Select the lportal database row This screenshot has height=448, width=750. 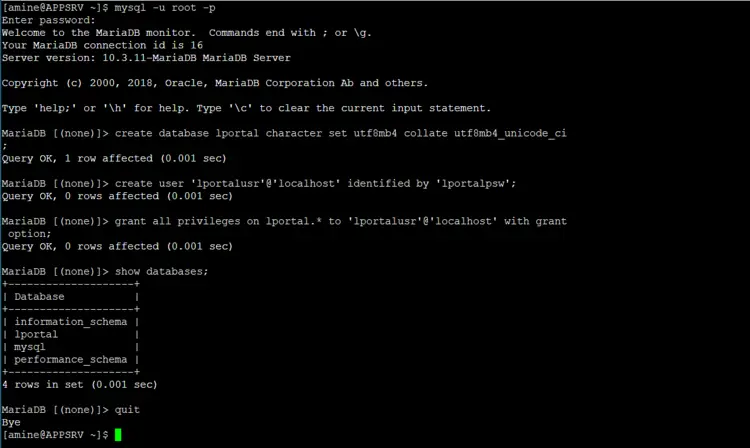tap(71, 334)
